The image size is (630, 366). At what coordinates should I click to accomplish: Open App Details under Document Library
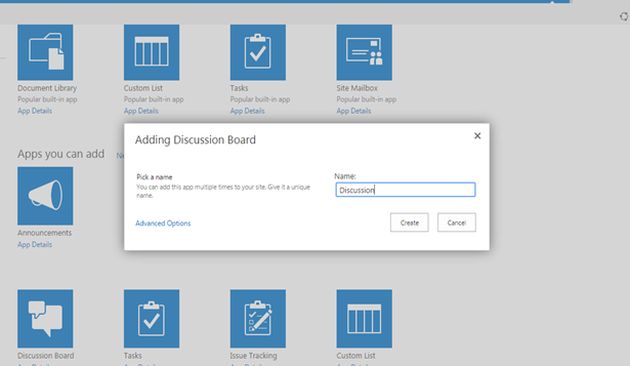[35, 111]
